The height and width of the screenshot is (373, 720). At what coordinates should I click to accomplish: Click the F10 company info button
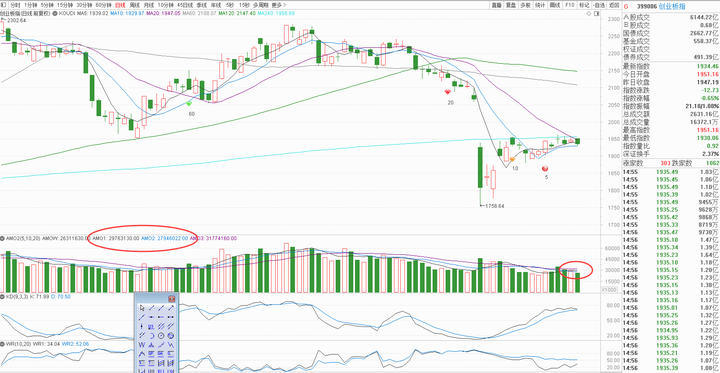(570, 5)
